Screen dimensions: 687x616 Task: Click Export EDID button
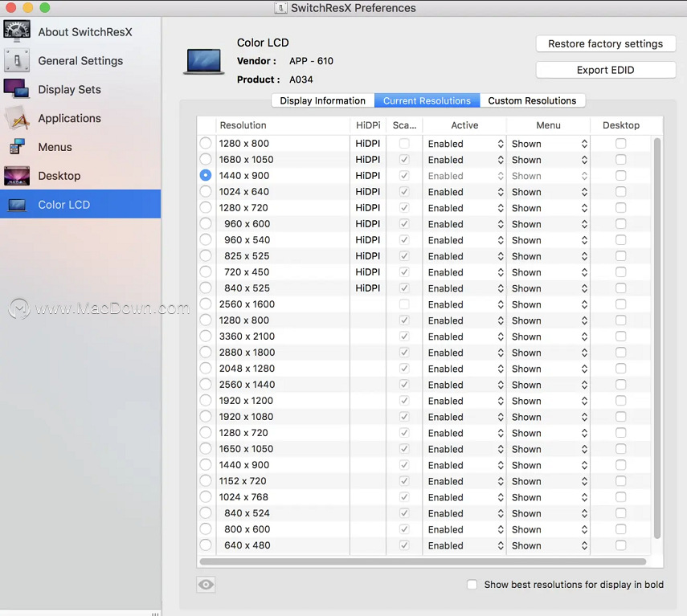pyautogui.click(x=606, y=70)
